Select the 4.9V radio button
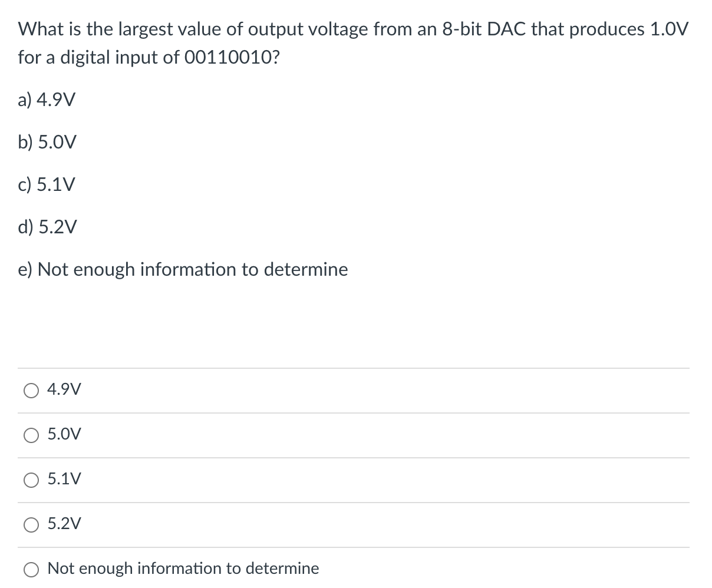This screenshot has width=712, height=588. point(31,390)
